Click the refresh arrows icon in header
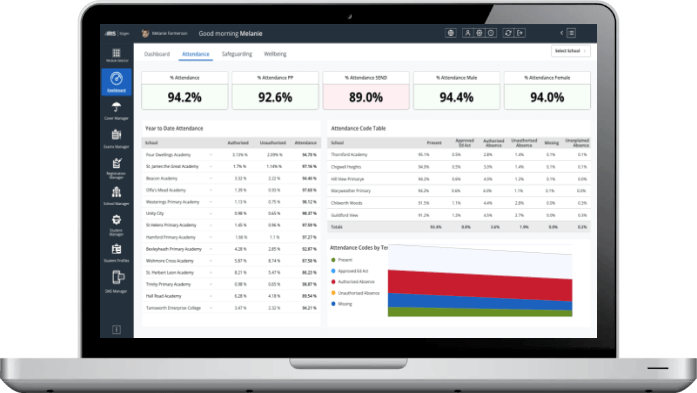The image size is (697, 393). [x=508, y=33]
